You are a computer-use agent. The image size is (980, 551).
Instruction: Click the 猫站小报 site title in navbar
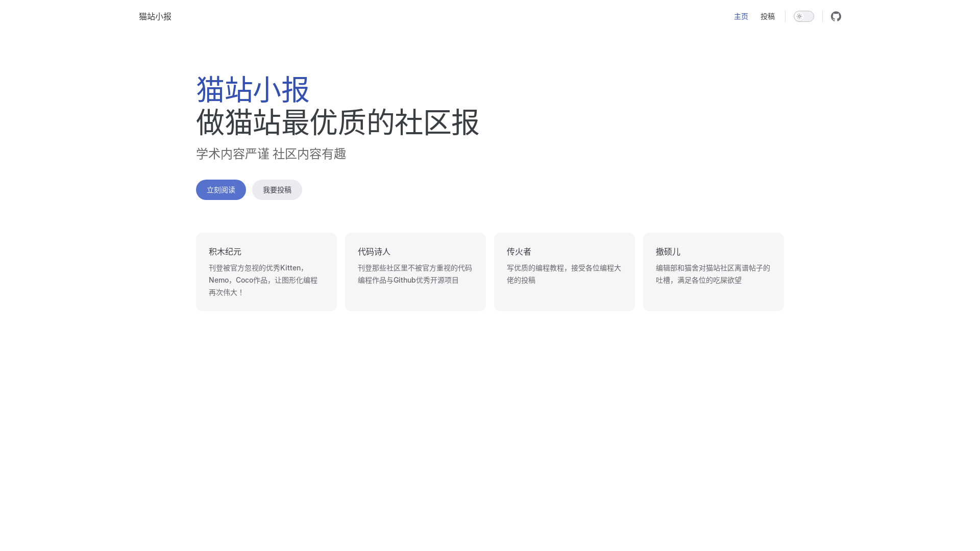(155, 16)
